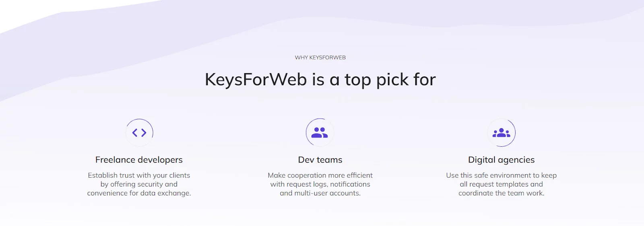Click the word KeysForWeb in the main headline
Viewport: 644px width, 226px height.
[256, 80]
